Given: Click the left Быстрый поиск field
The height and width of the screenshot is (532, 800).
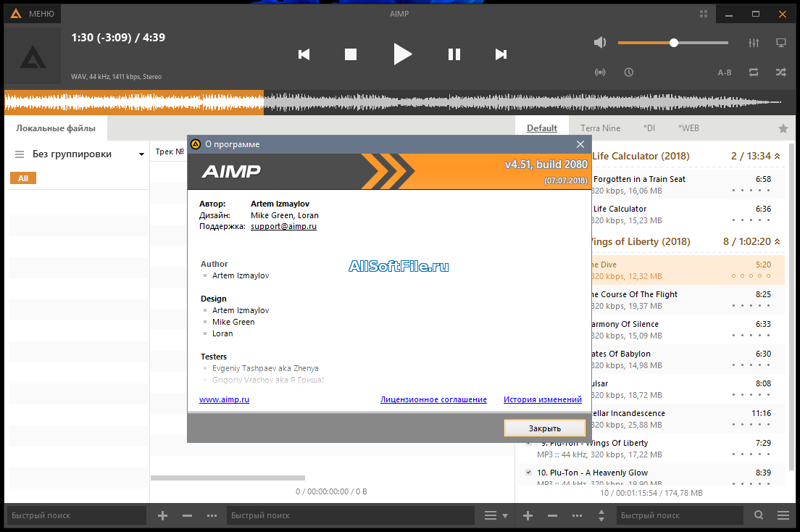Looking at the screenshot, I should click(x=76, y=515).
